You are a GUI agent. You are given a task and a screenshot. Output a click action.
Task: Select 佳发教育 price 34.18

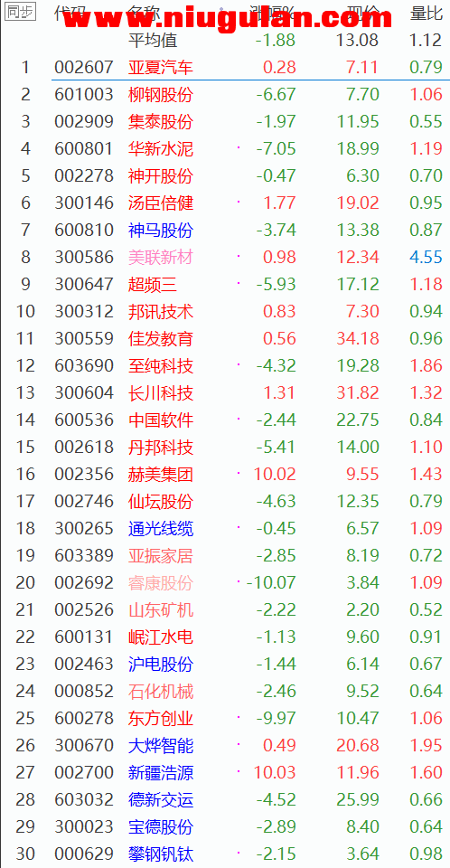click(358, 338)
